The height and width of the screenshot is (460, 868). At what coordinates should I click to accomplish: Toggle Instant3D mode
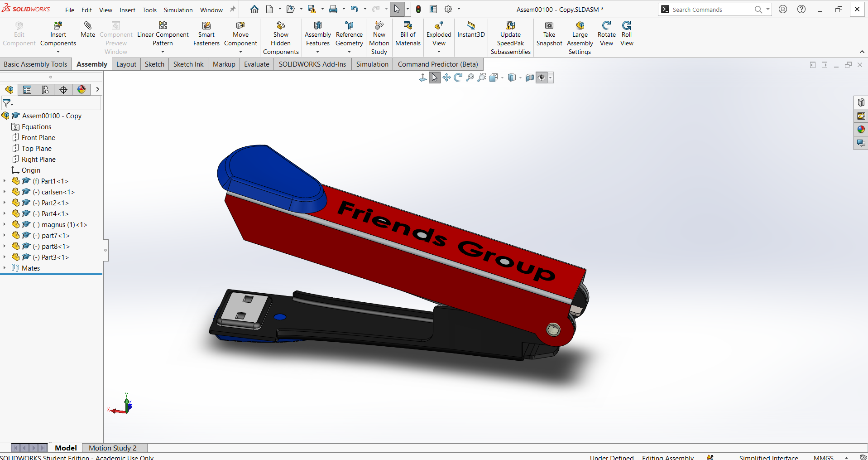click(471, 30)
